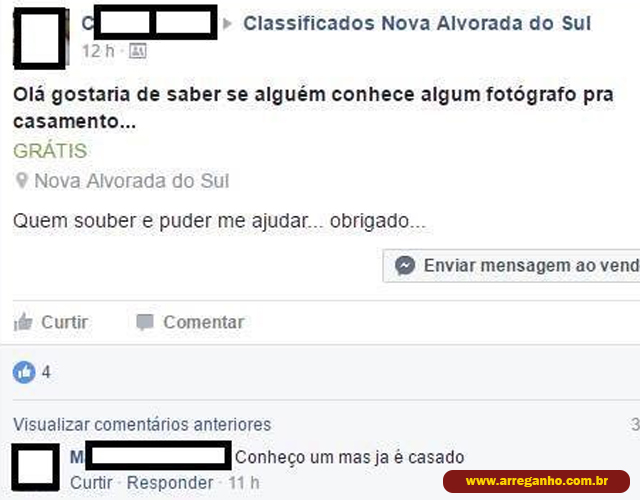Click the blue like reaction icon

pos(24,372)
